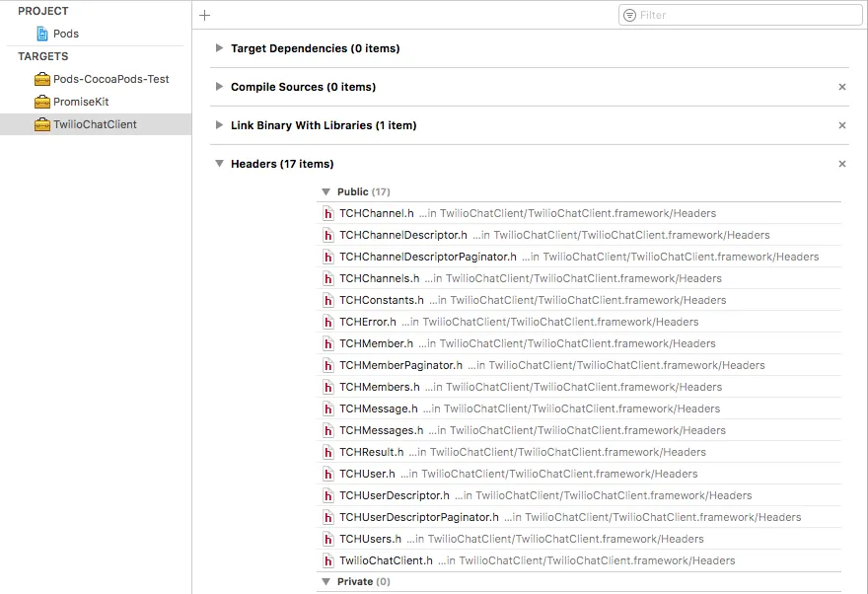868x594 pixels.
Task: Remove the Compile Sources build phase
Action: coord(842,87)
